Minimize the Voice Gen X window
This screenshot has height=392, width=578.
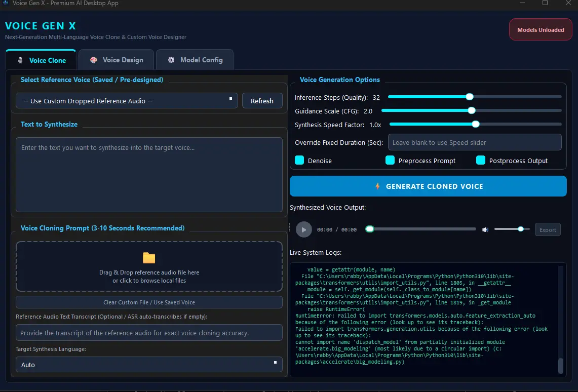[x=522, y=3]
